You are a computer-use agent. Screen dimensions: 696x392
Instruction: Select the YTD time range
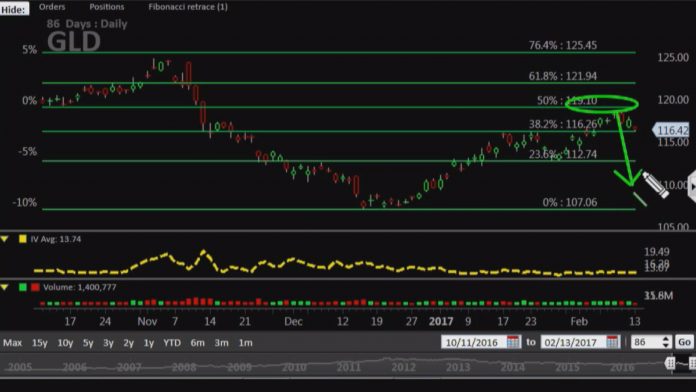(x=172, y=343)
